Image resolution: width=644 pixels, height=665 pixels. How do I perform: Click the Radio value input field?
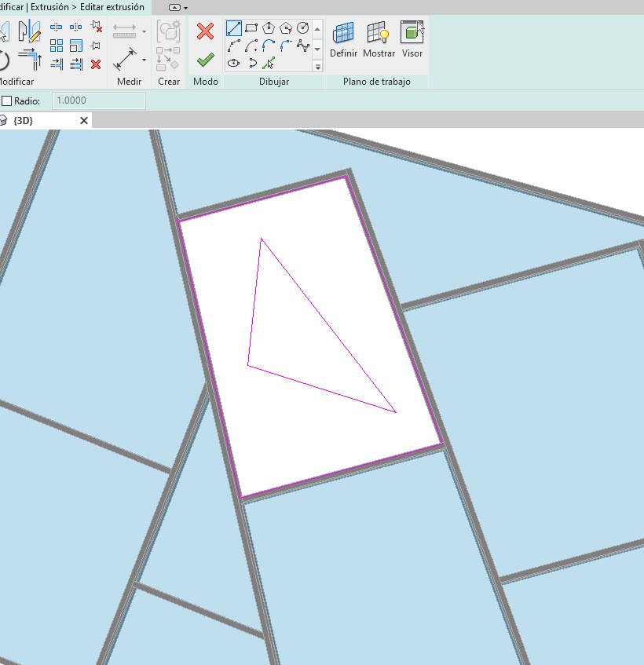(x=99, y=101)
